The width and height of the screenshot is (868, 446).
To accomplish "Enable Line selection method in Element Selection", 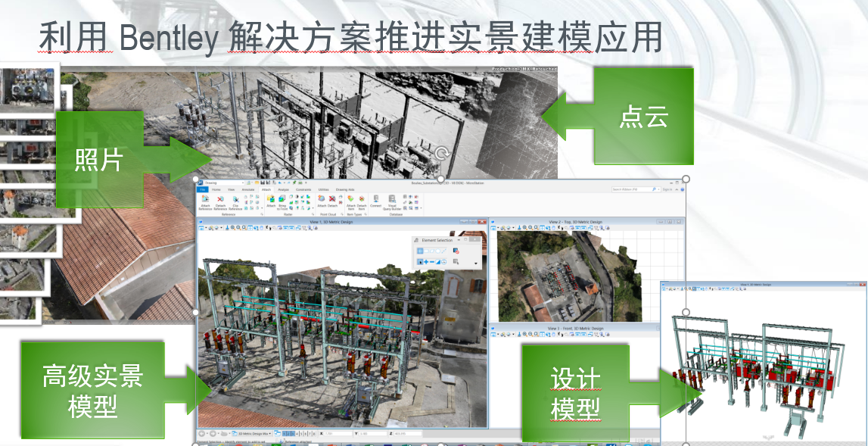I will [x=444, y=251].
